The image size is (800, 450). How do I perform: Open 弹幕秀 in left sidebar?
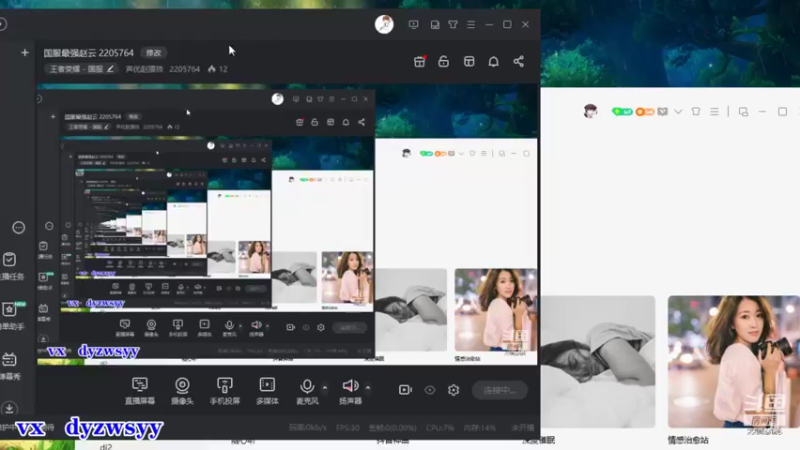10,366
